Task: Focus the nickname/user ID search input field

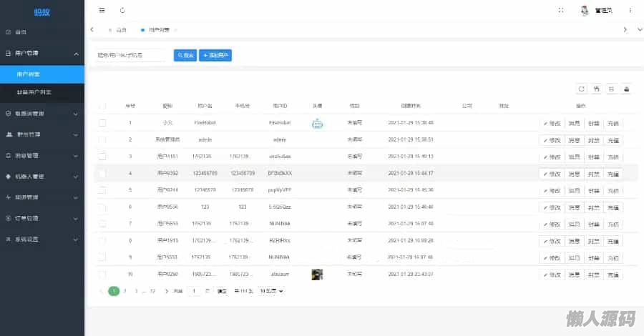Action: click(131, 55)
